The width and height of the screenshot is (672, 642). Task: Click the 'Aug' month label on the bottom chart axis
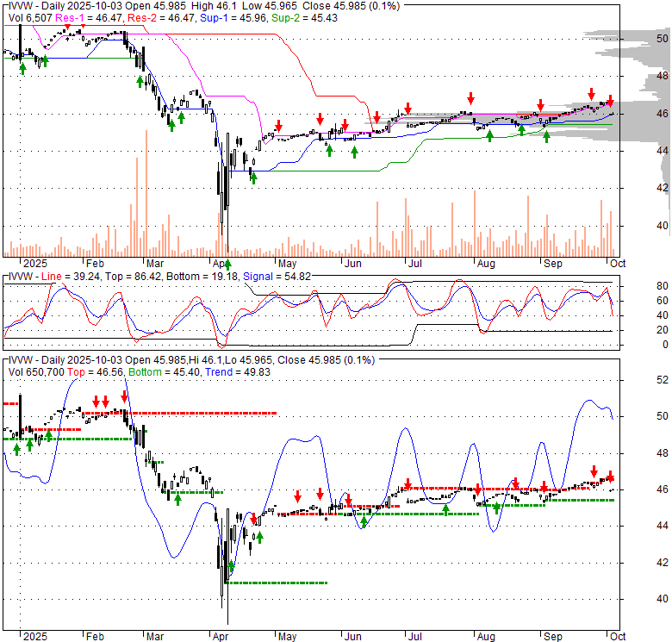click(486, 637)
